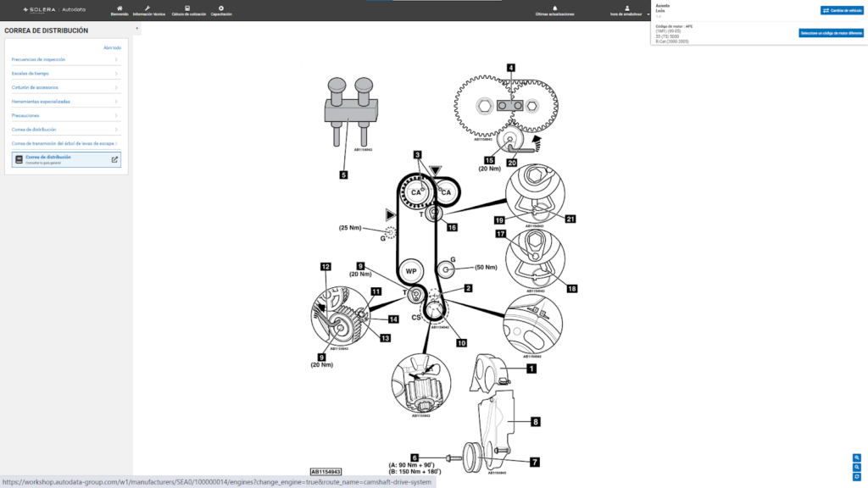
Task: Expand Herramientas especializadas section
Action: pos(65,102)
